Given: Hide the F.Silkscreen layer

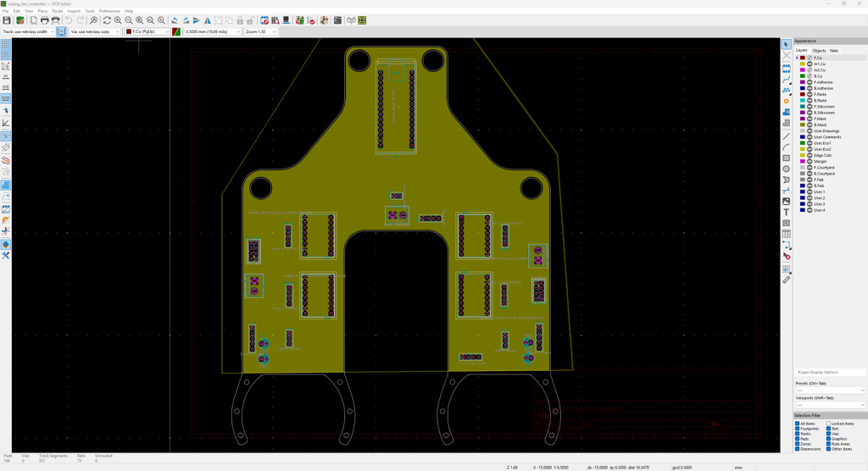Looking at the screenshot, I should (x=810, y=107).
